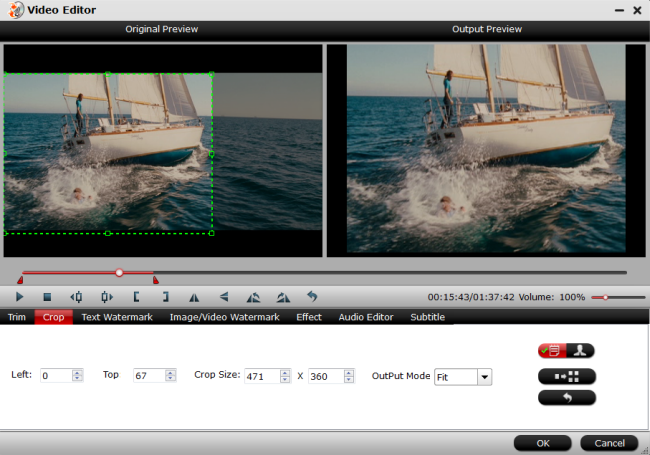Screen dimensions: 650x455
Task: Confirm edits with the OK button
Action: (543, 443)
